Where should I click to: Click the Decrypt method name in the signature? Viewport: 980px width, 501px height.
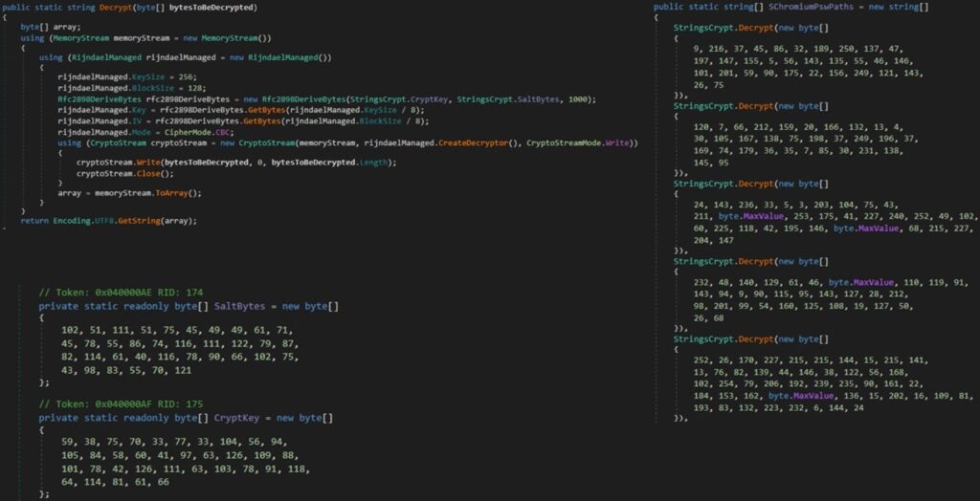click(x=114, y=8)
